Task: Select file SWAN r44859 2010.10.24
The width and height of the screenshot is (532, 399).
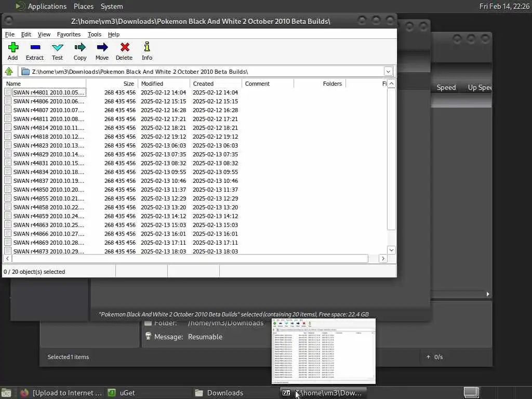Action: coord(48,216)
